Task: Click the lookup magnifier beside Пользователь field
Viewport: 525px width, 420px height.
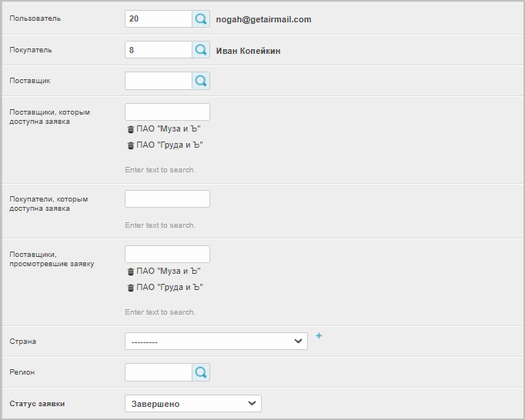Action: click(x=201, y=19)
